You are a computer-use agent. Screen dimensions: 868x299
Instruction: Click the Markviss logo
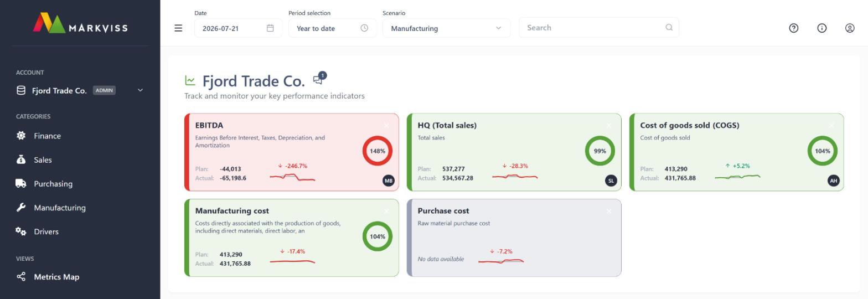tap(80, 23)
